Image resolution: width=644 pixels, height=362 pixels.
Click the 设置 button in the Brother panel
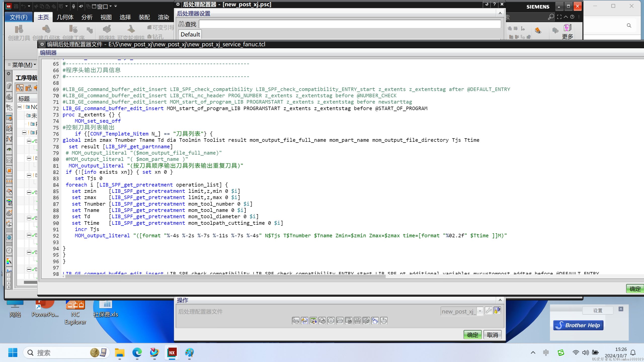point(598,310)
